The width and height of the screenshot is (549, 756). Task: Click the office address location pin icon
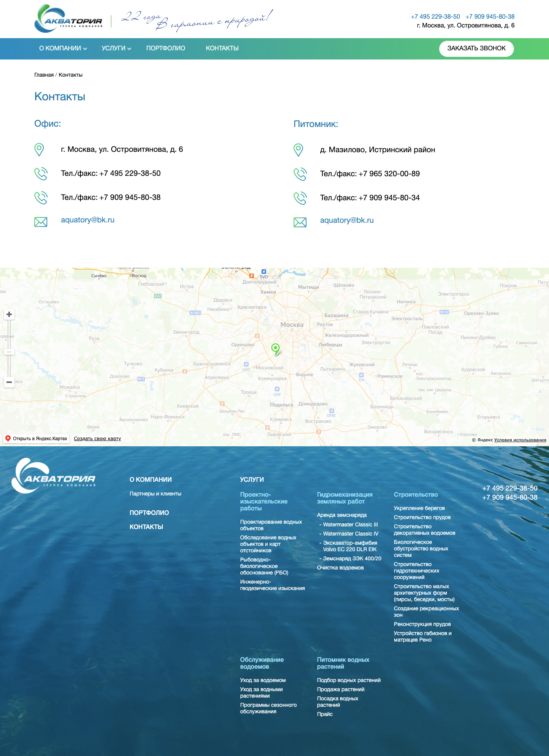(x=39, y=150)
